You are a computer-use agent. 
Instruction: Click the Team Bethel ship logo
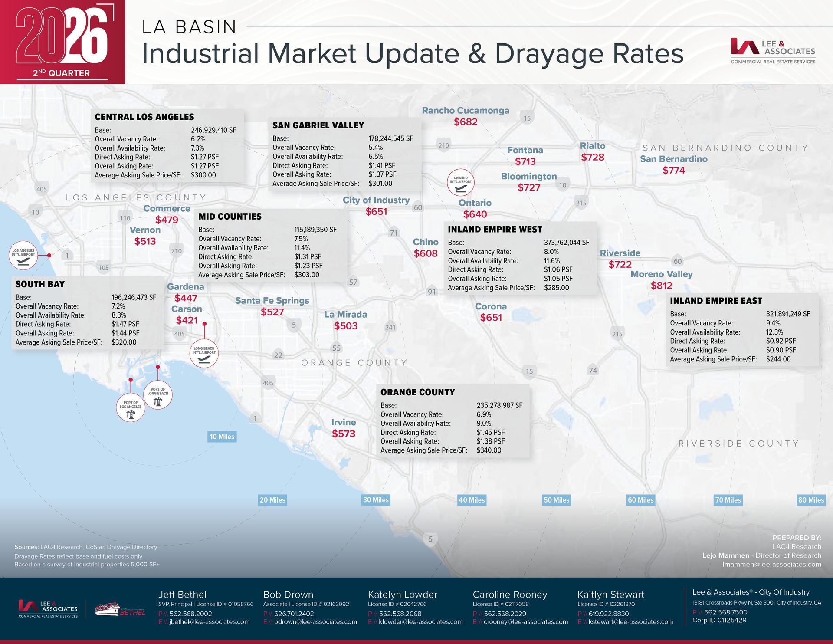(120, 609)
